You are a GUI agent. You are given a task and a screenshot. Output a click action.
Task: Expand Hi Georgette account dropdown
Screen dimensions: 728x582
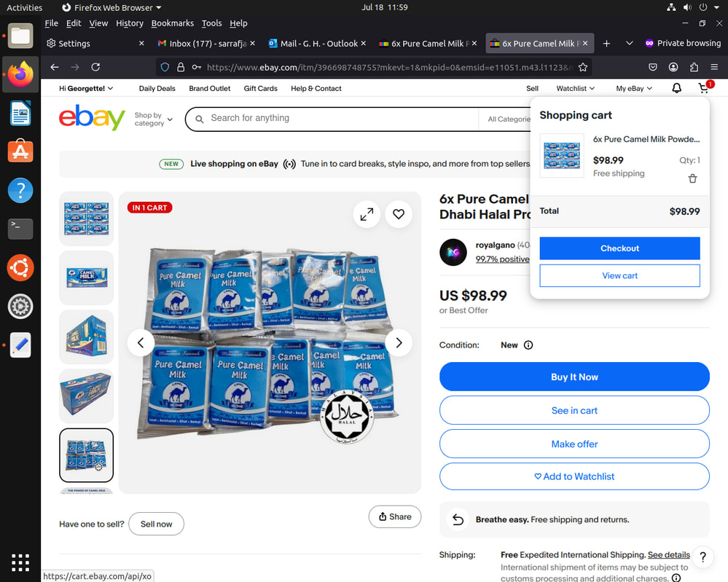coord(86,89)
